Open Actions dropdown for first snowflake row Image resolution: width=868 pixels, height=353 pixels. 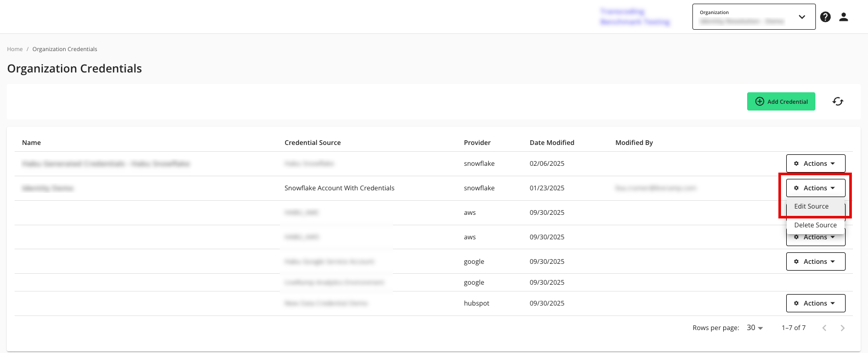(815, 164)
